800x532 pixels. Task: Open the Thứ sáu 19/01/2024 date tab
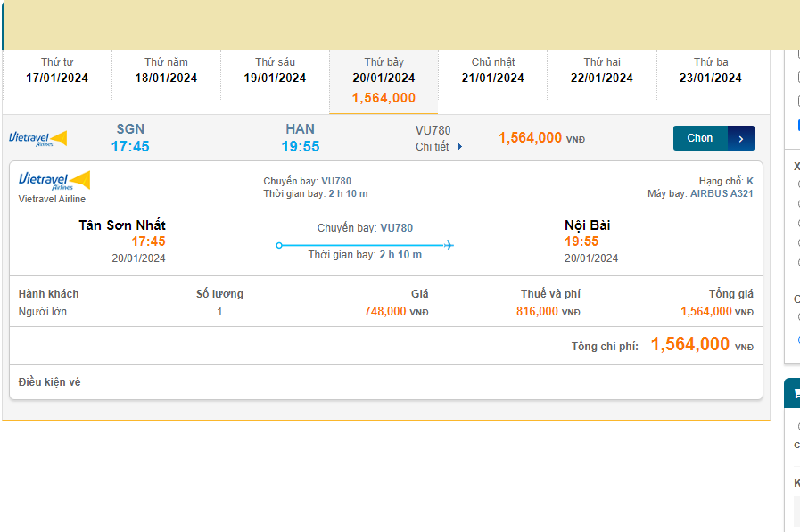[275, 70]
